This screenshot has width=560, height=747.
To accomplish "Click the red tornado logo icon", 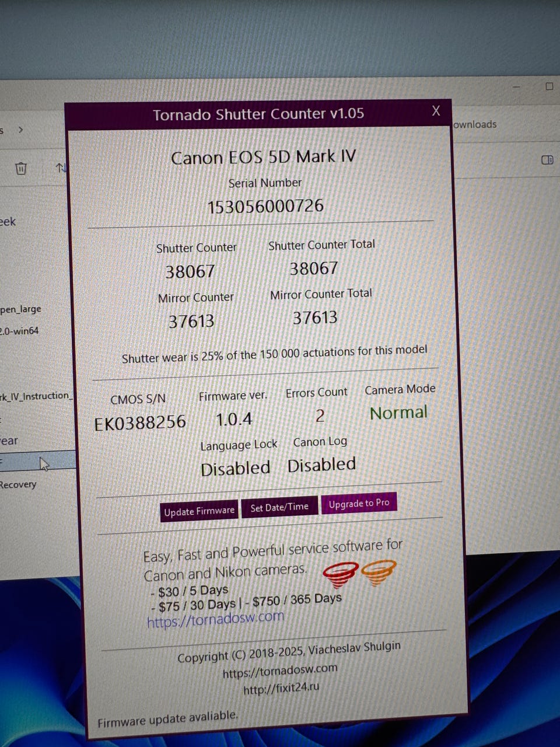I will [x=340, y=574].
